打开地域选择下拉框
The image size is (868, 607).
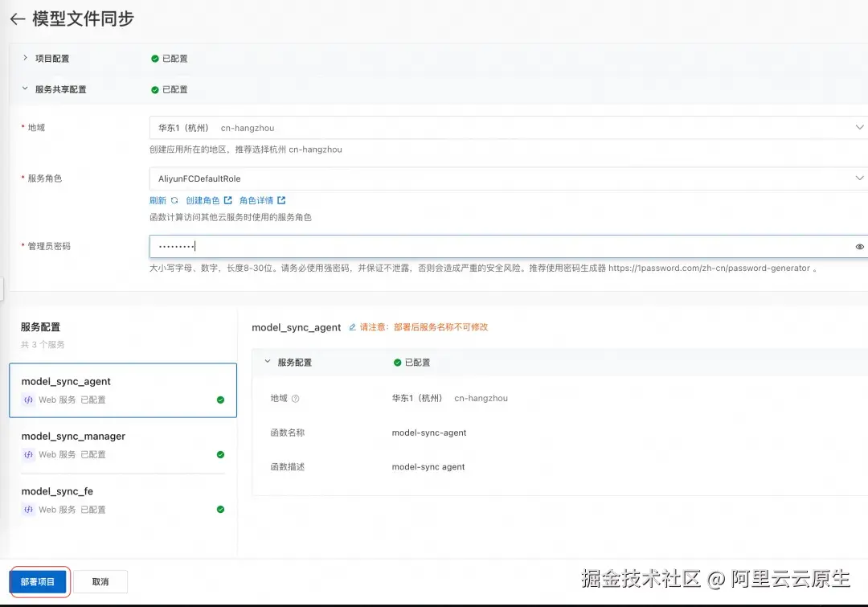(x=859, y=127)
